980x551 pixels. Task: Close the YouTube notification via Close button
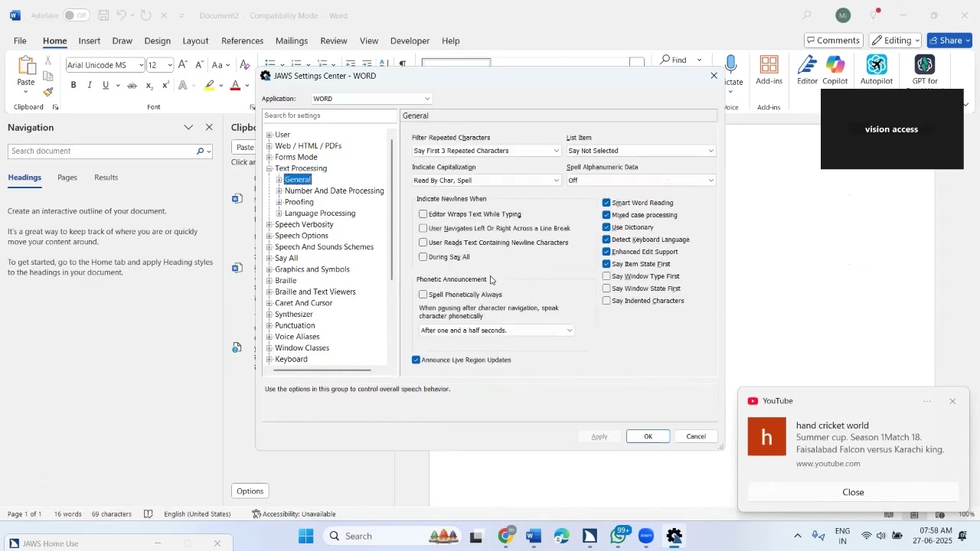tap(854, 492)
